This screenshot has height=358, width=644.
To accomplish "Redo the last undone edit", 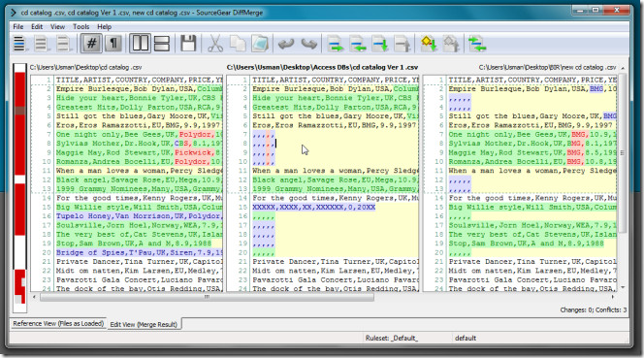I will pos(308,44).
